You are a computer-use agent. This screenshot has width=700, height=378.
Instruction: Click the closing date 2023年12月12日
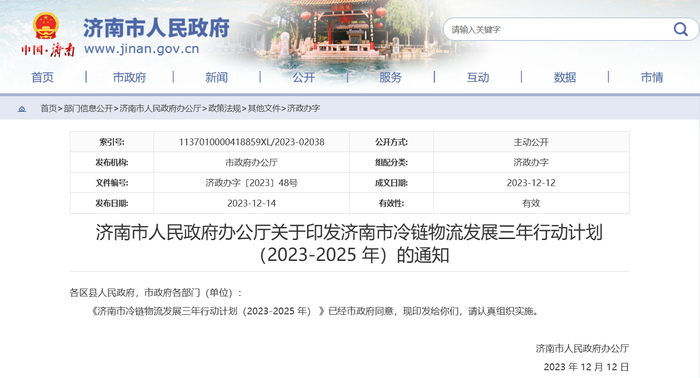pyautogui.click(x=586, y=367)
